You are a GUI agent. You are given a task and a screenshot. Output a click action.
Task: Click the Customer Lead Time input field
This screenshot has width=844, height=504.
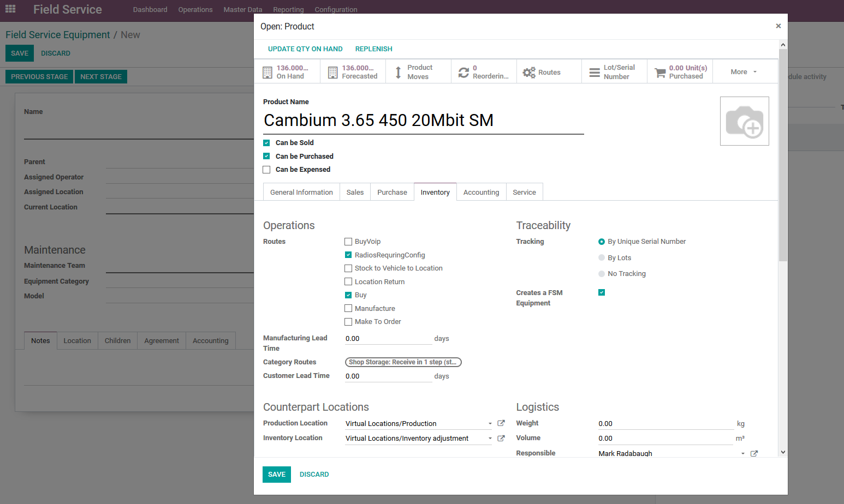[x=388, y=375]
